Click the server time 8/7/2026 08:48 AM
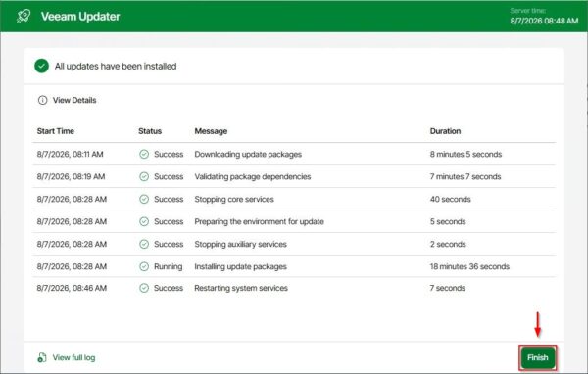 [544, 21]
